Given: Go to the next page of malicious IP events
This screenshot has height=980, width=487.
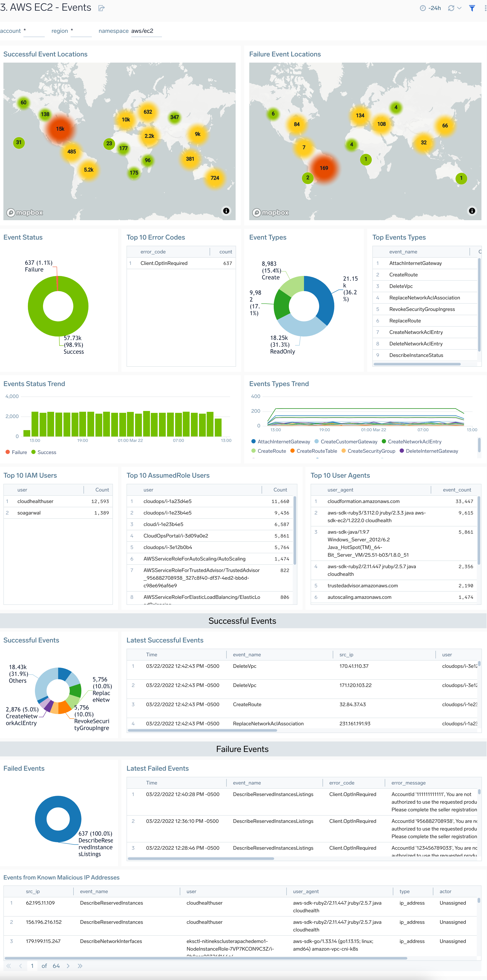Looking at the screenshot, I should 68,966.
